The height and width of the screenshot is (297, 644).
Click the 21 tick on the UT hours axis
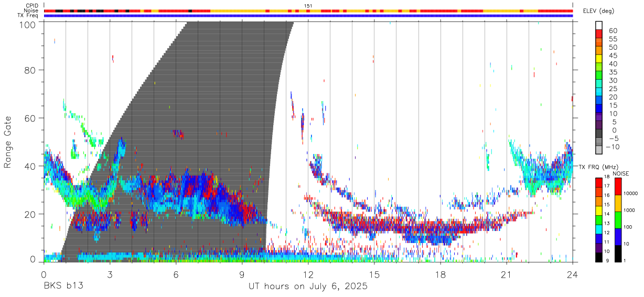[506, 274]
